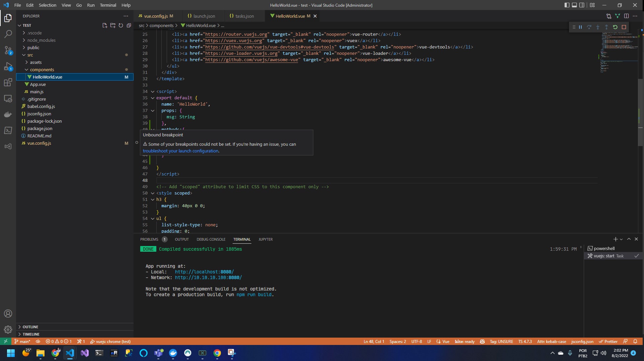644x361 pixels.
Task: Open the localhost:8080 link in the terminal
Action: 204,272
